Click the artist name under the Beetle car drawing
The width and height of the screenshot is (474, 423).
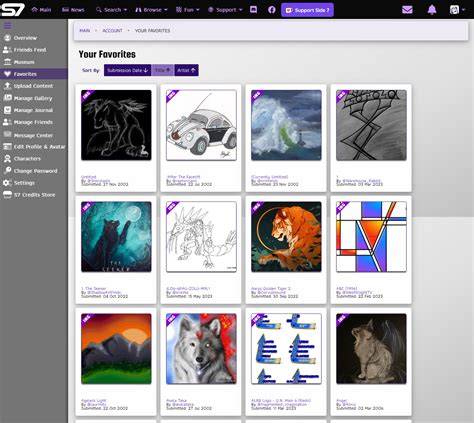coord(184,181)
